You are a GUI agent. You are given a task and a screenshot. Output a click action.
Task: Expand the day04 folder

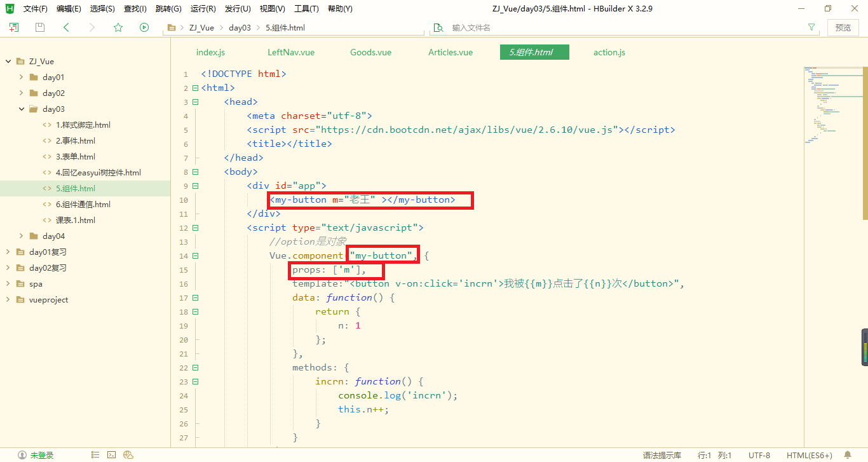click(22, 236)
